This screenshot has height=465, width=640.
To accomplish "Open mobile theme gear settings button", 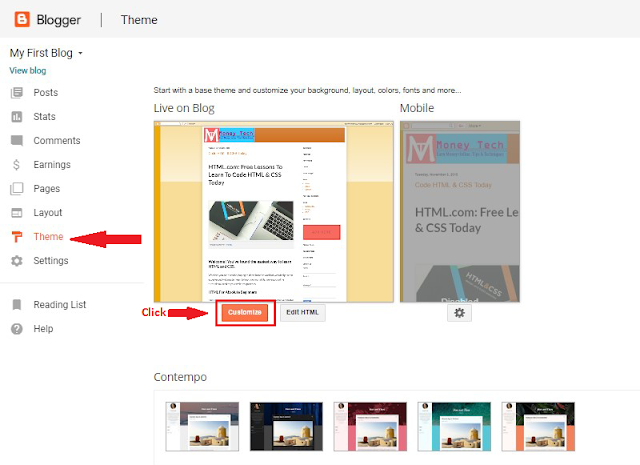I will 459,313.
